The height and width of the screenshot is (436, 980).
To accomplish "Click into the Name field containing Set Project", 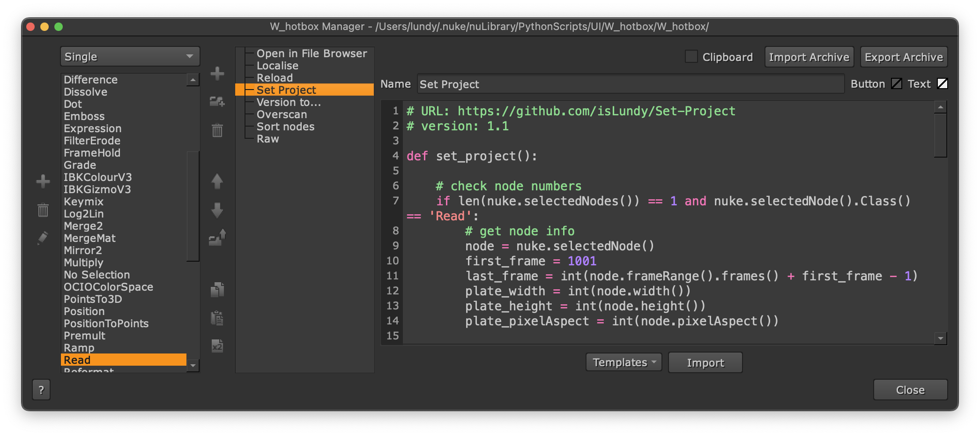I will 630,84.
